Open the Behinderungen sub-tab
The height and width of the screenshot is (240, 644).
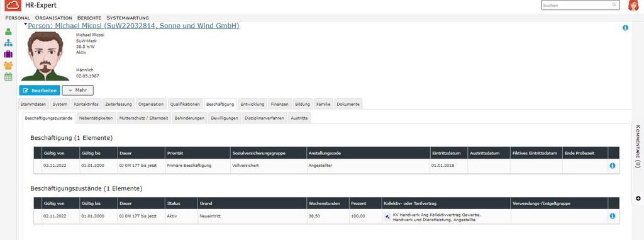tap(189, 118)
